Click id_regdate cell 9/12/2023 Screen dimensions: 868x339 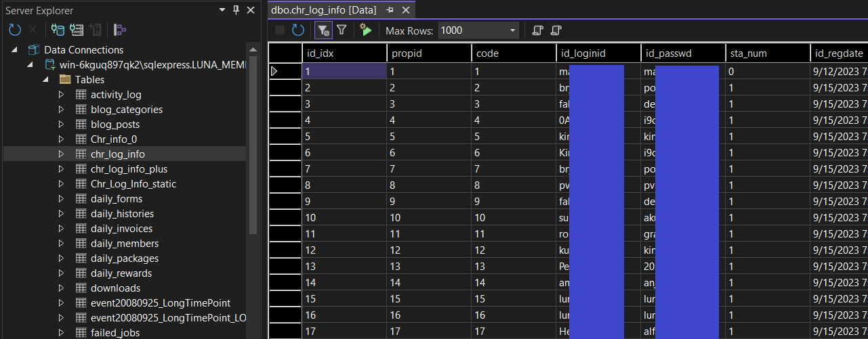point(840,71)
